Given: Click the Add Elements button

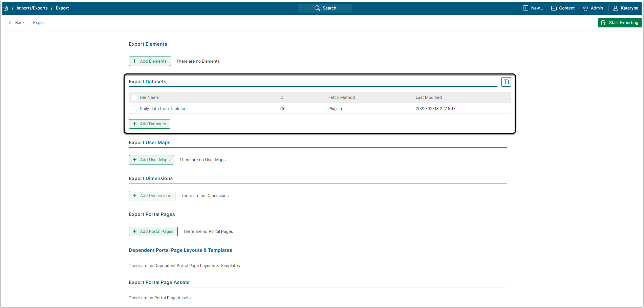Looking at the screenshot, I should tap(150, 61).
